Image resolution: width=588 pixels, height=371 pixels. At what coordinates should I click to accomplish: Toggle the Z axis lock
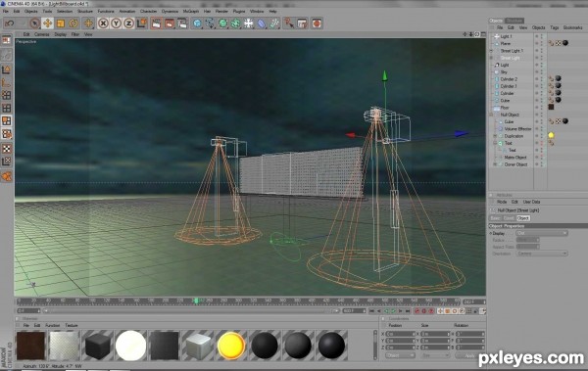[128, 23]
